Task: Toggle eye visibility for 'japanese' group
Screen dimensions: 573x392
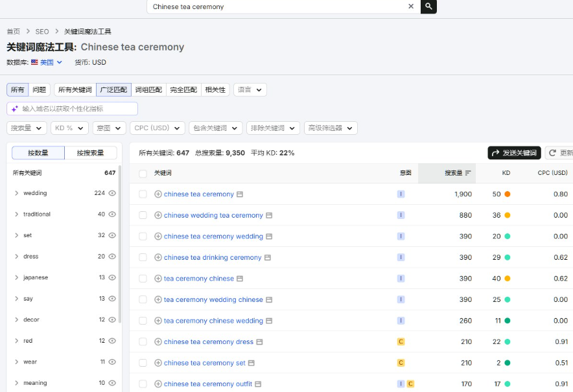Action: point(112,277)
